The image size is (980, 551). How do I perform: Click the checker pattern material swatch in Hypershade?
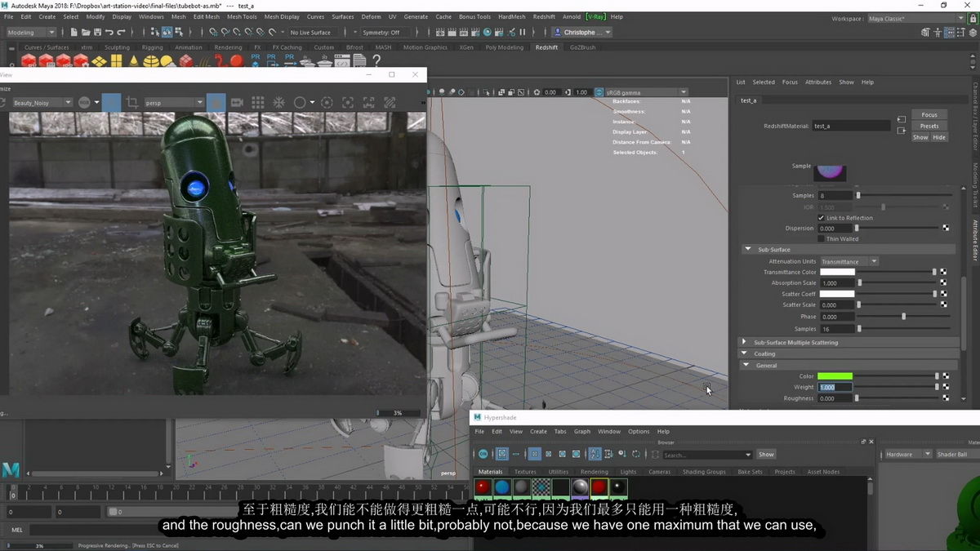541,487
